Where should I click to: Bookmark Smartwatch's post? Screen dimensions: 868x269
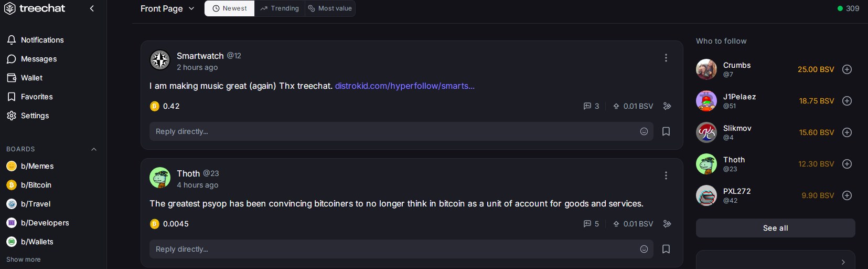666,131
